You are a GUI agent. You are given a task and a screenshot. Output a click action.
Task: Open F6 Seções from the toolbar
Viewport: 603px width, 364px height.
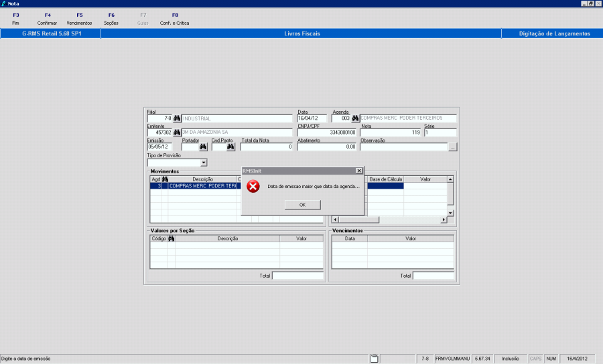point(111,19)
